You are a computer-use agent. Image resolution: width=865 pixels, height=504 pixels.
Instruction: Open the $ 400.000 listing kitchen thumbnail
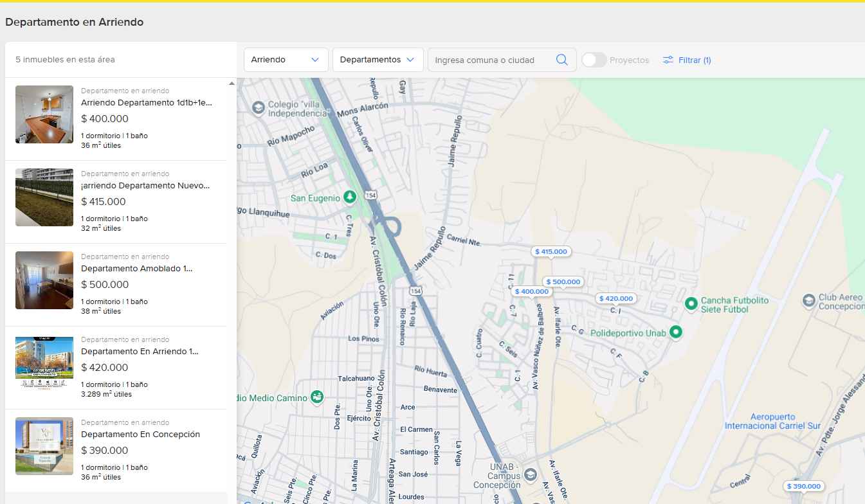44,114
